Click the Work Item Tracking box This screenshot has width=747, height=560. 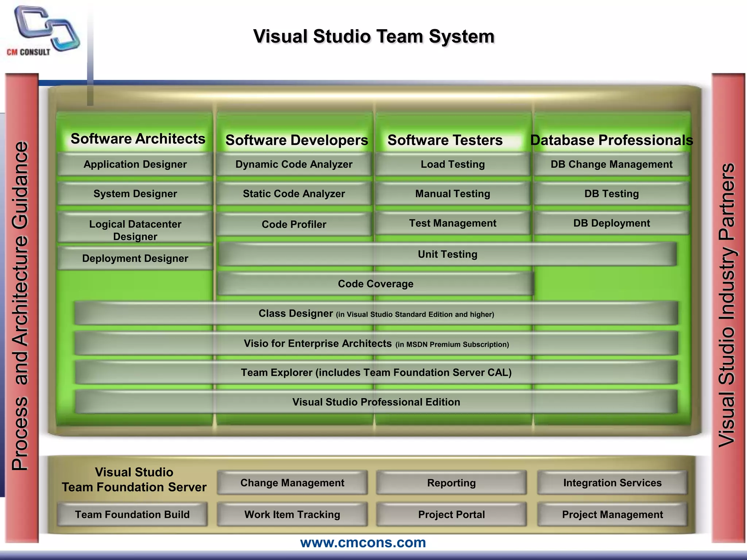[292, 514]
